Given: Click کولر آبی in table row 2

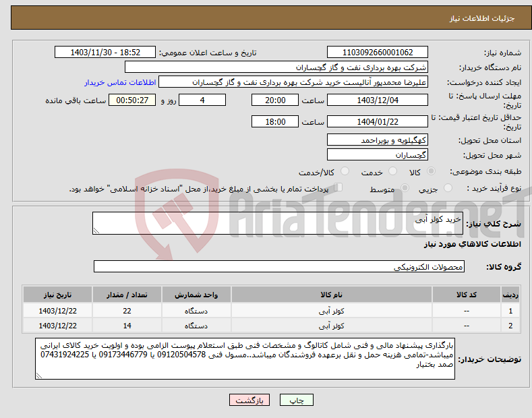Looking at the screenshot, I should point(332,326).
